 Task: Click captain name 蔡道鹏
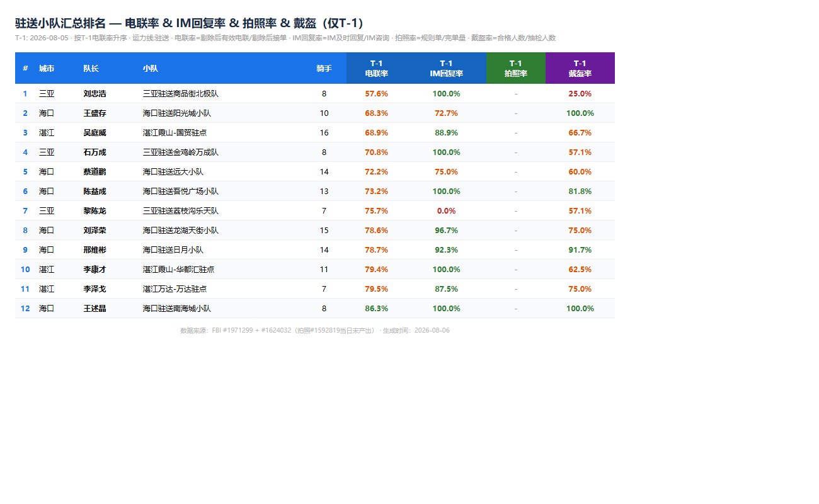[x=94, y=172]
